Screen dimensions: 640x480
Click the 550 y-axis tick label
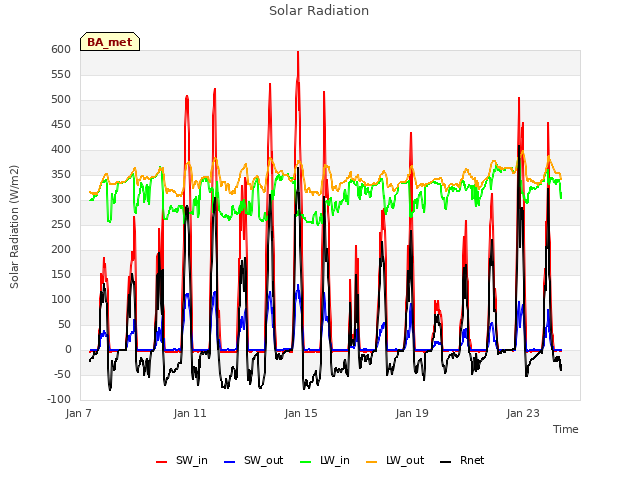tap(61, 74)
